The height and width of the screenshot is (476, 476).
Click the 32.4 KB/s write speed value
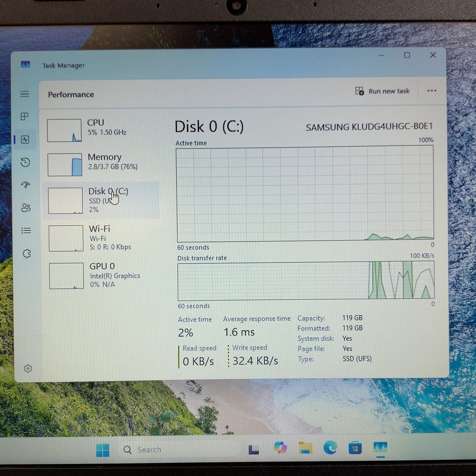pos(255,361)
